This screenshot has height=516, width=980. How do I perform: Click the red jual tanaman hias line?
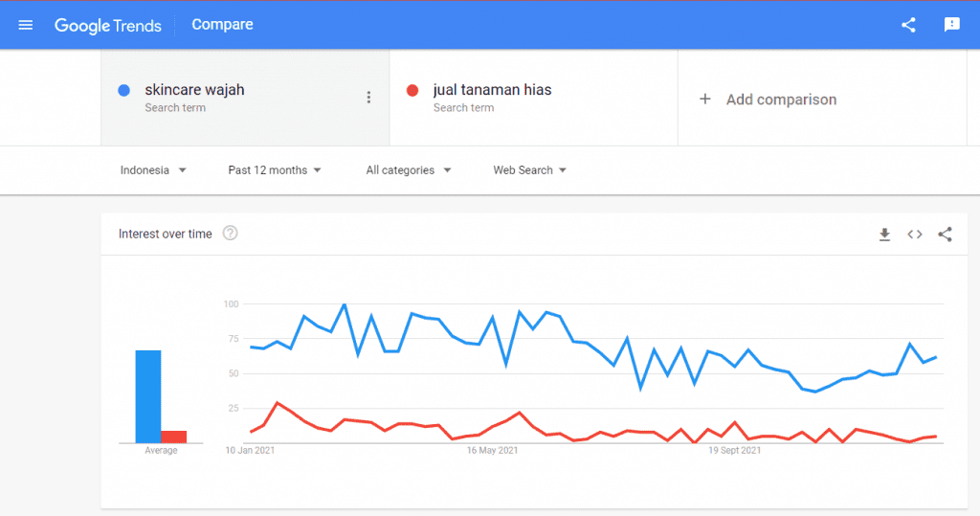[x=278, y=403]
